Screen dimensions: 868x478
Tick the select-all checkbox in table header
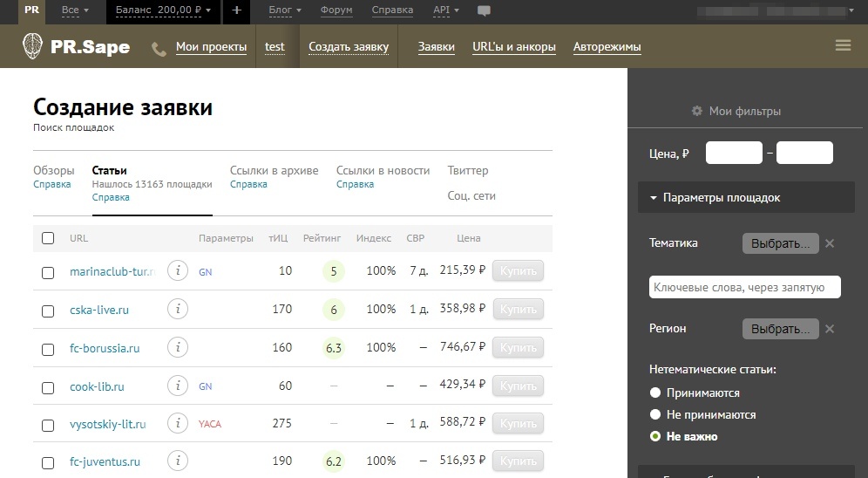[x=48, y=238]
